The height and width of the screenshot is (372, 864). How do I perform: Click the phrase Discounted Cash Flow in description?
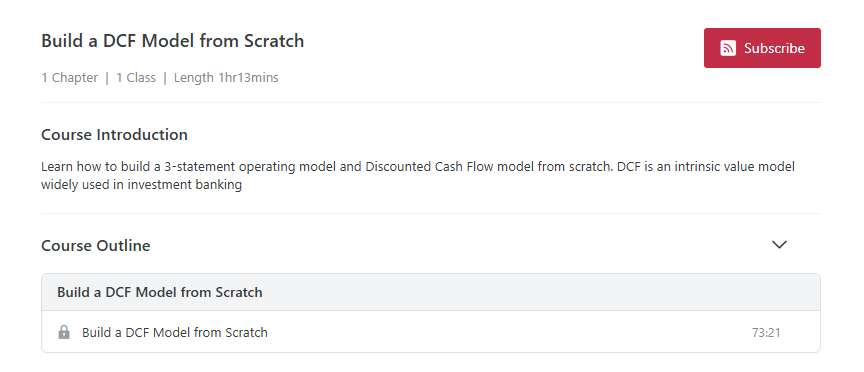click(x=430, y=167)
